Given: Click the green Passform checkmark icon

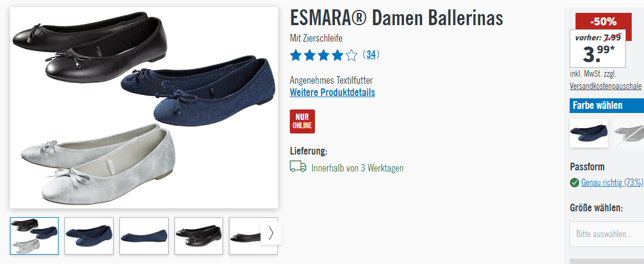Looking at the screenshot, I should (x=574, y=183).
